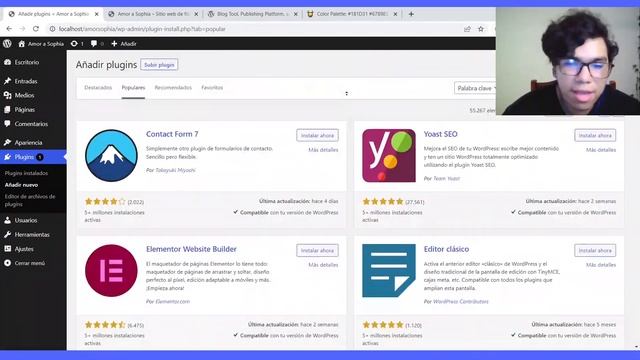Install Contact Form 7 now
This screenshot has width=640, height=360.
click(317, 136)
